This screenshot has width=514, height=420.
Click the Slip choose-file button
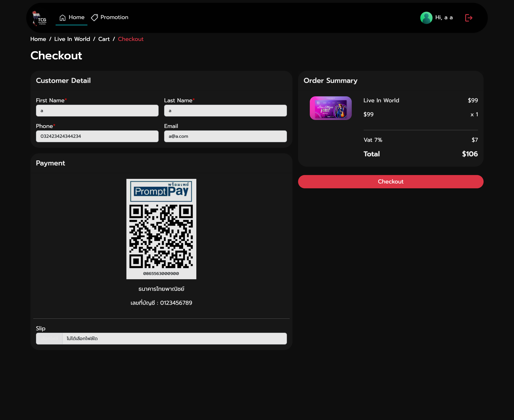(x=49, y=339)
